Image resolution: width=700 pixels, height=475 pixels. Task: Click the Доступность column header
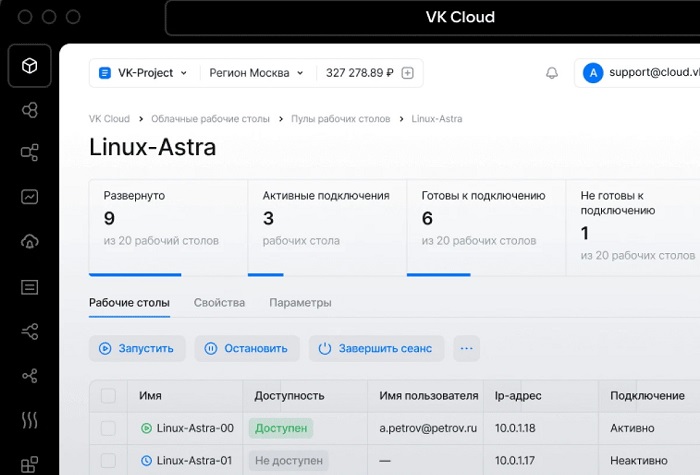point(289,396)
